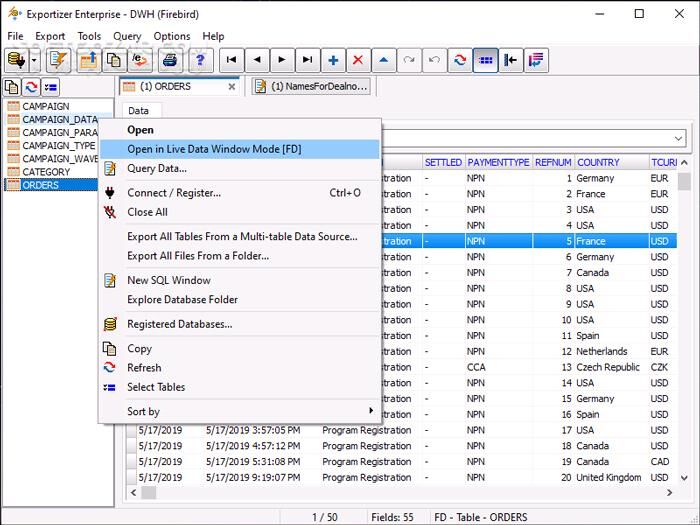Click the horizontal scrollbar right arrow
This screenshot has width=700, height=525.
tap(669, 493)
